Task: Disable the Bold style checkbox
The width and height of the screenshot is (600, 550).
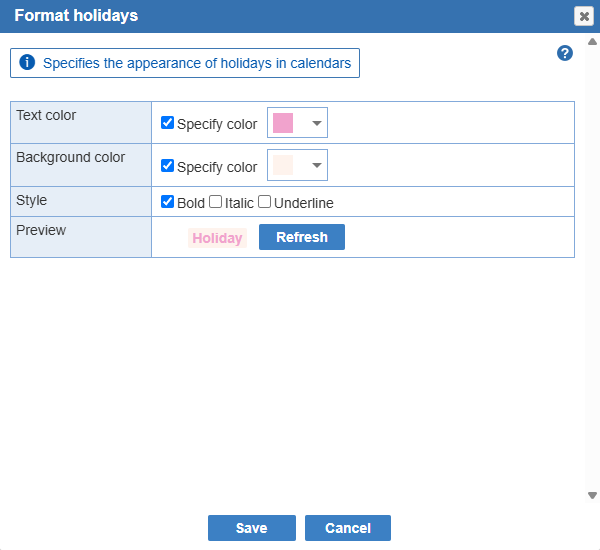Action: tap(167, 201)
